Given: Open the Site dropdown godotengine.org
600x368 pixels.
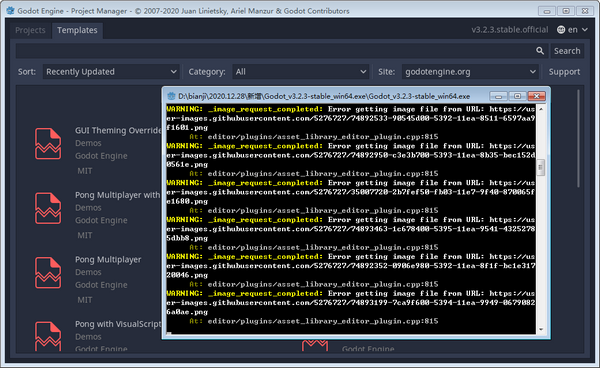Looking at the screenshot, I should tap(470, 72).
